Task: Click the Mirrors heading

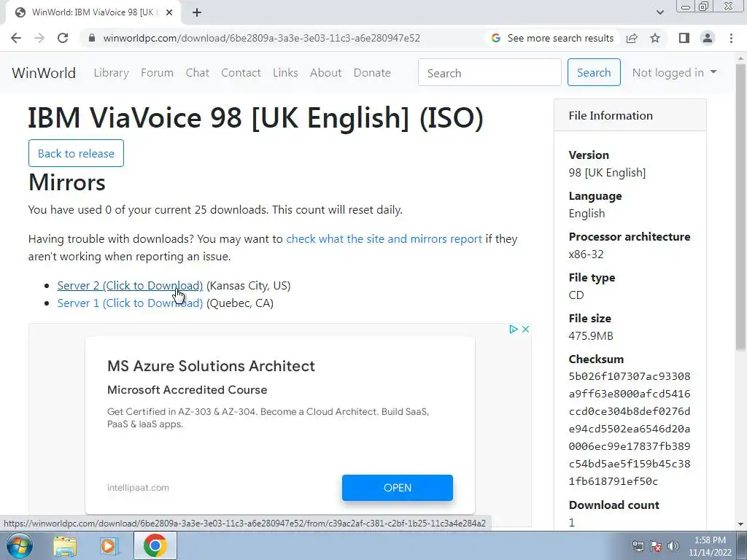Action: (67, 183)
